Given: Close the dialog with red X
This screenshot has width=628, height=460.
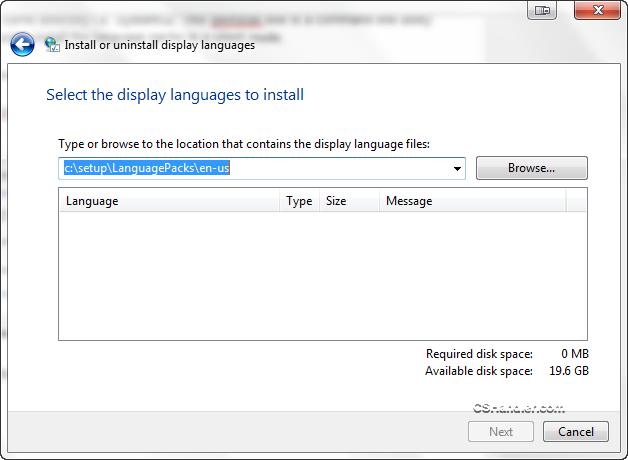Looking at the screenshot, I should [598, 10].
